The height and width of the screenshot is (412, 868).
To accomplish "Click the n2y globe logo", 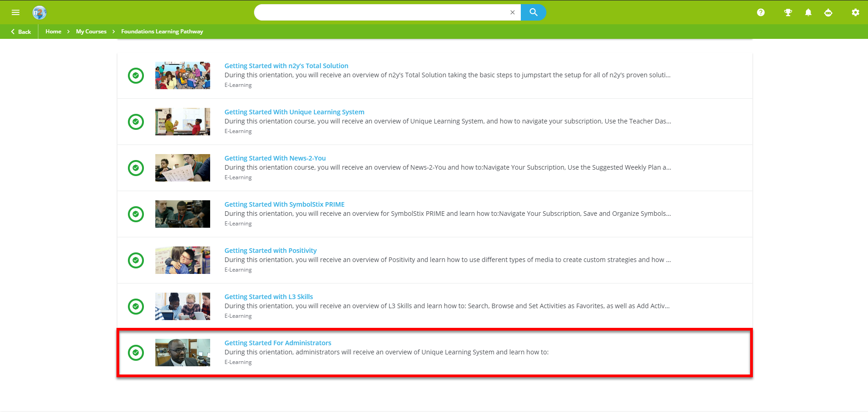I will point(39,12).
